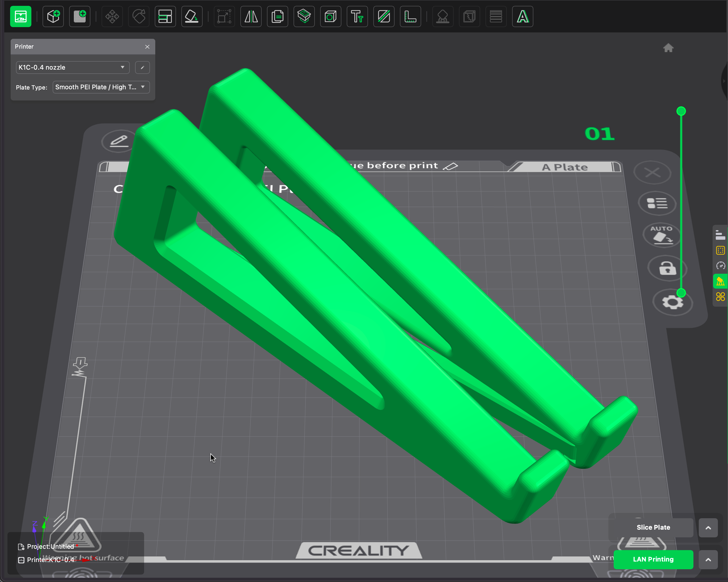Viewport: 728px width, 582px height.
Task: Click the highlighted green support side icon
Action: point(720,281)
